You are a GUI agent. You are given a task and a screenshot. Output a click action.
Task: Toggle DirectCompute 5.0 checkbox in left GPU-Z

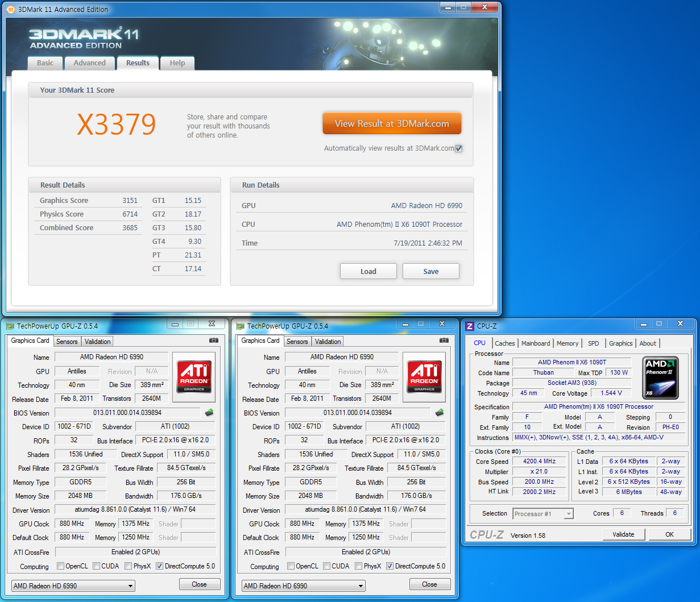click(x=160, y=566)
